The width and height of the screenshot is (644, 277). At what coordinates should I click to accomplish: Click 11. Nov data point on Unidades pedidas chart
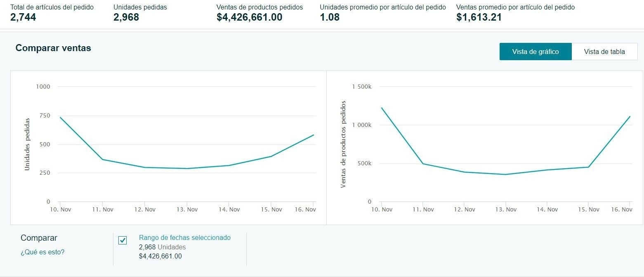[103, 159]
